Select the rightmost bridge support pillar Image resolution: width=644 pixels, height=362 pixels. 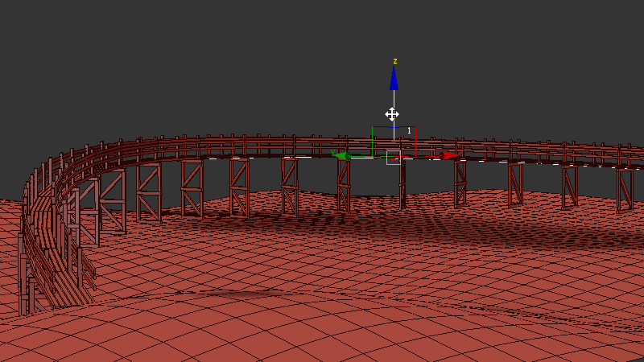click(x=624, y=189)
